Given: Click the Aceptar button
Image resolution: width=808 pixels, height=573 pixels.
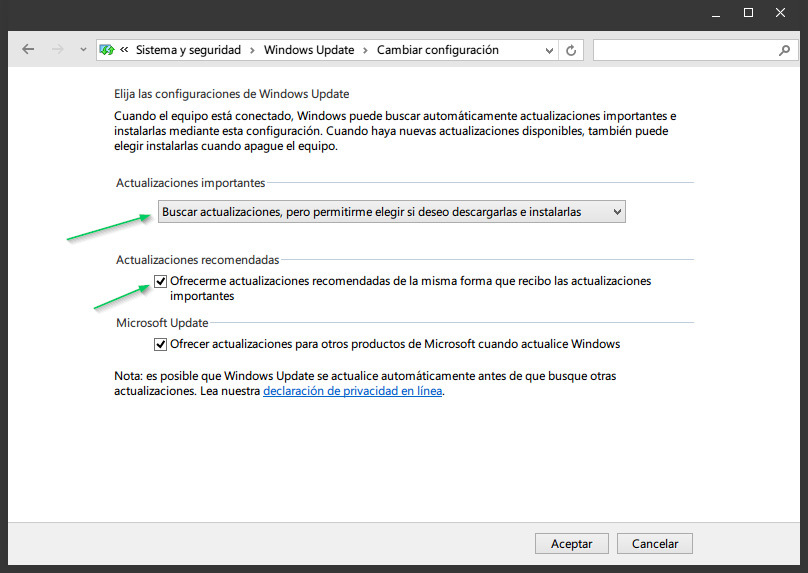Looking at the screenshot, I should [x=571, y=544].
